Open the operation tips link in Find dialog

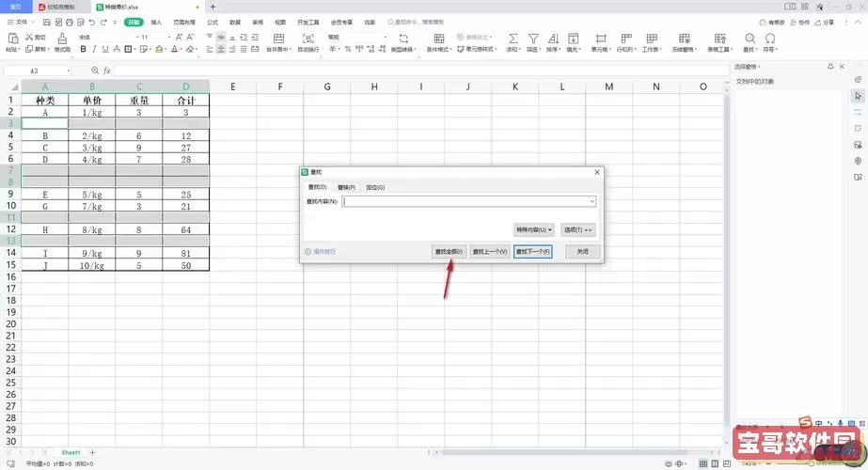point(324,251)
